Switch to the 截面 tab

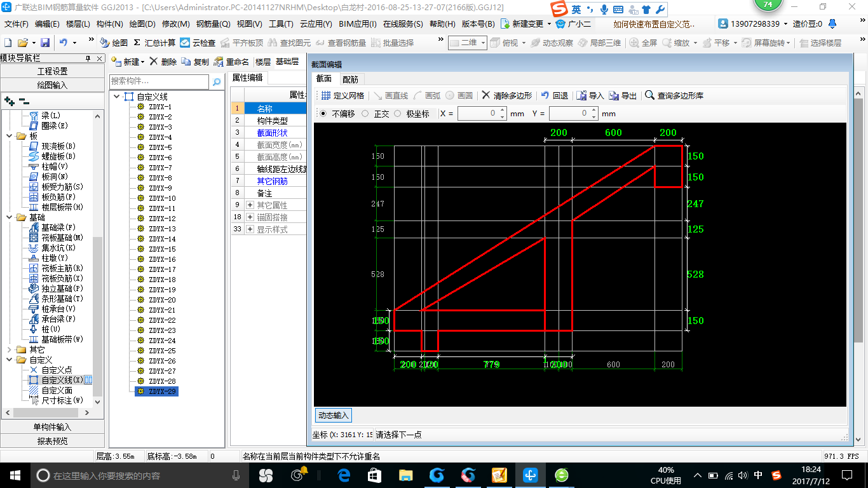point(324,79)
